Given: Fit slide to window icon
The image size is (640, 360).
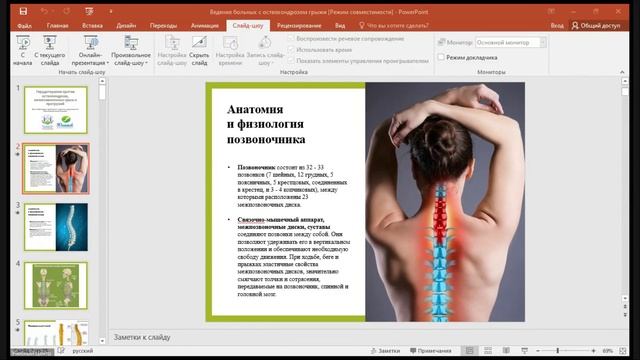Looking at the screenshot, I should (622, 351).
